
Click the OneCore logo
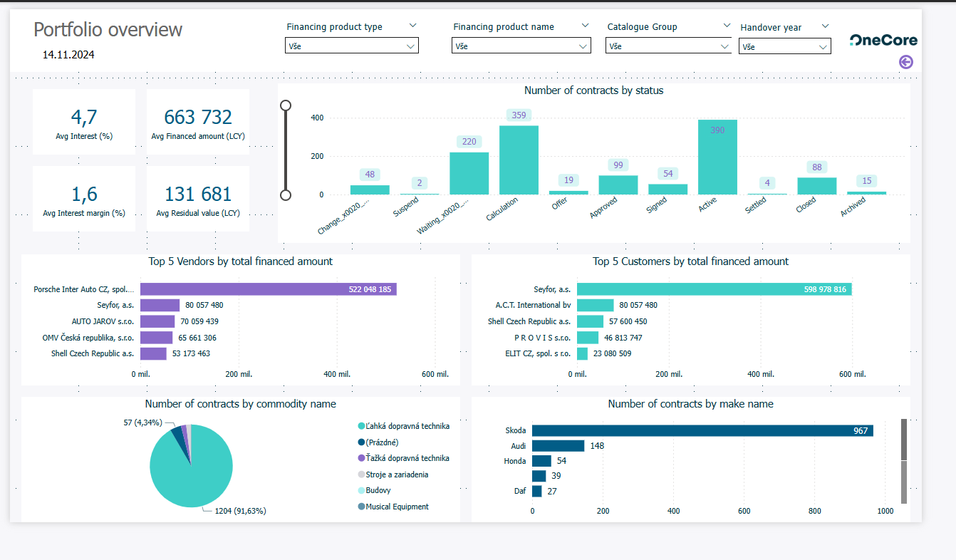[x=883, y=41]
